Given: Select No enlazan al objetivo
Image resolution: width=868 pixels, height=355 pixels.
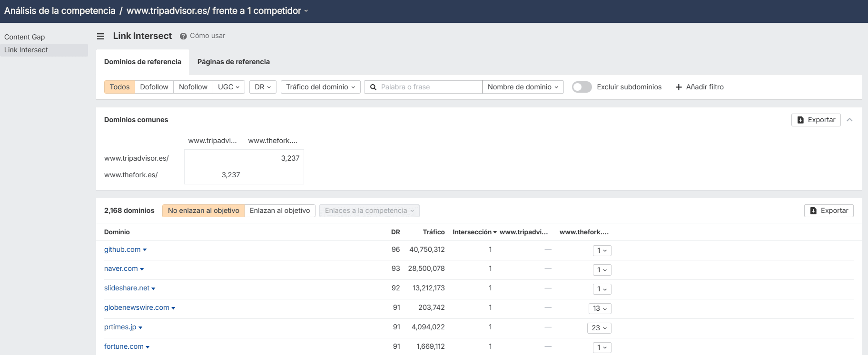Looking at the screenshot, I should click(204, 211).
